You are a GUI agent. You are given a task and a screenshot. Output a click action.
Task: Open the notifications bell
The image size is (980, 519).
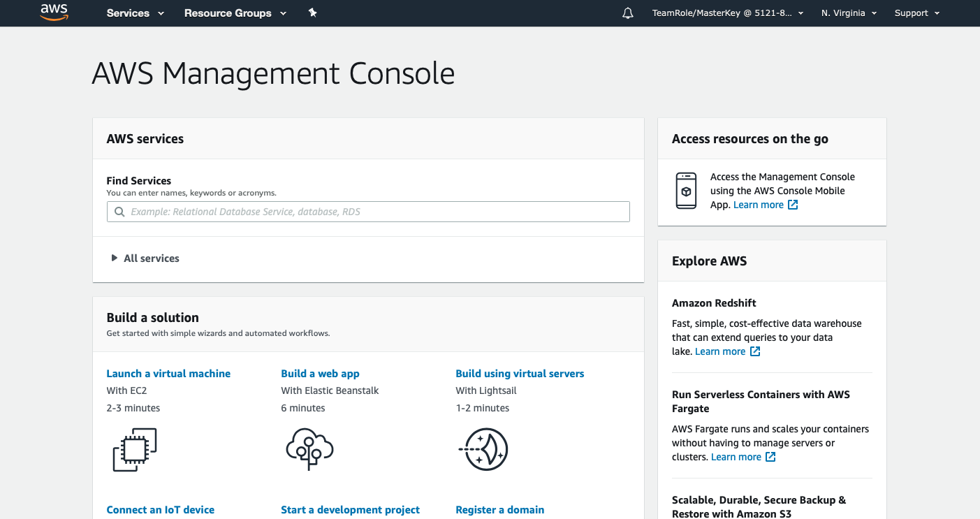(627, 13)
